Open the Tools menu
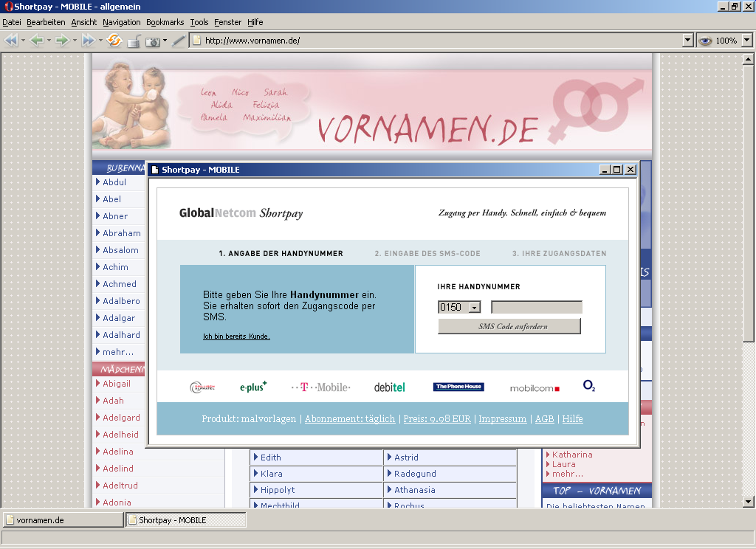Screen dimensions: 756x549 pyautogui.click(x=199, y=22)
